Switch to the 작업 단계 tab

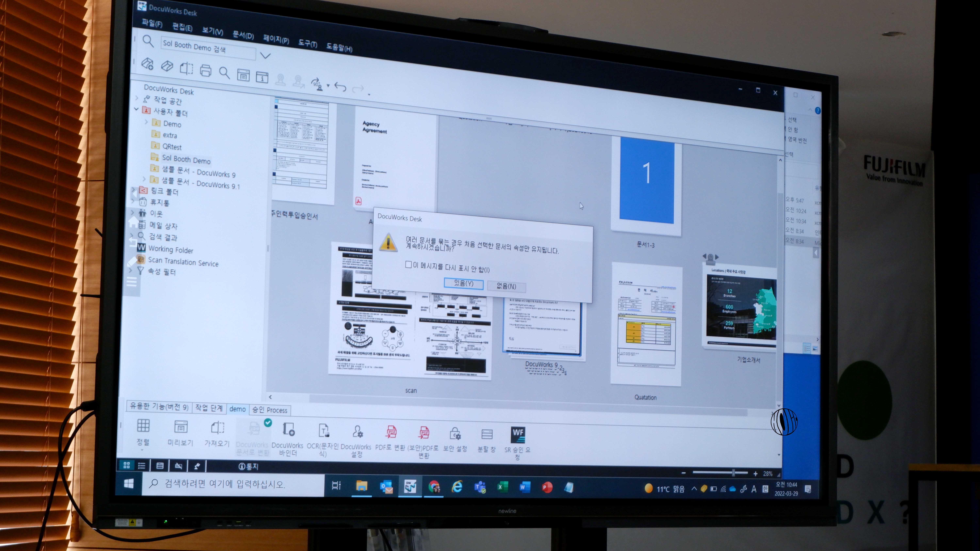point(209,408)
